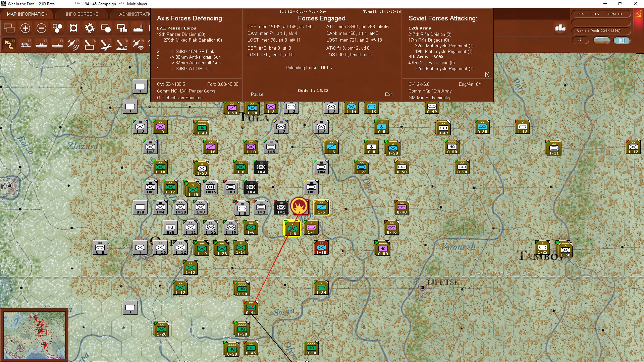Click the 17th Rifle Brigade (0) entry

point(429,40)
